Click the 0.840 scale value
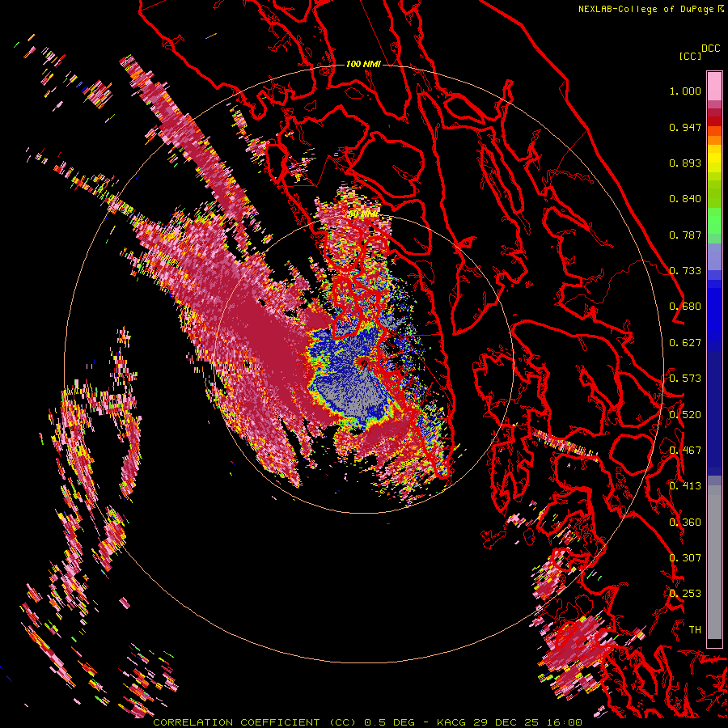The width and height of the screenshot is (728, 728). pos(685,199)
